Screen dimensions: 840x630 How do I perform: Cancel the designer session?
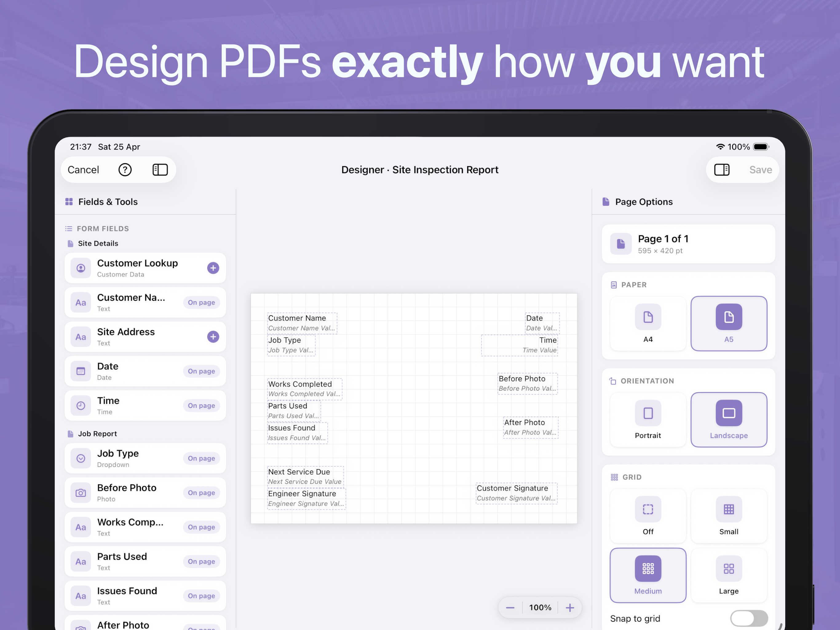(83, 170)
